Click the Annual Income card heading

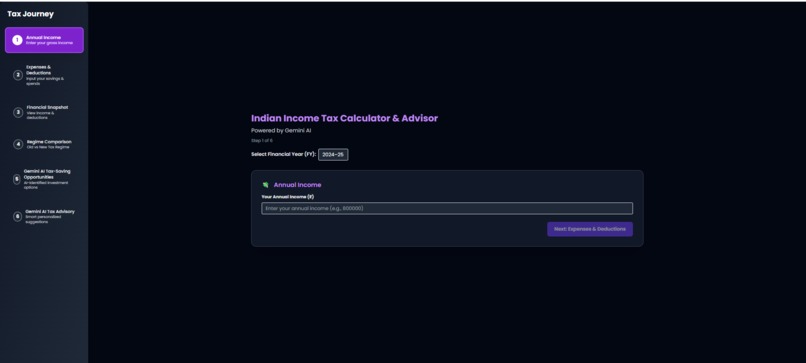[297, 185]
